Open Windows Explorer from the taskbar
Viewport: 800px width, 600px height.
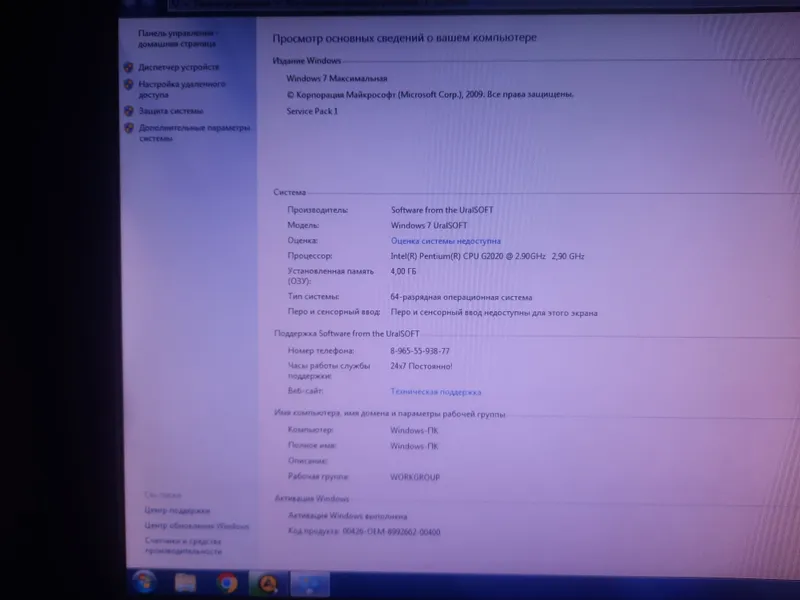coord(185,583)
